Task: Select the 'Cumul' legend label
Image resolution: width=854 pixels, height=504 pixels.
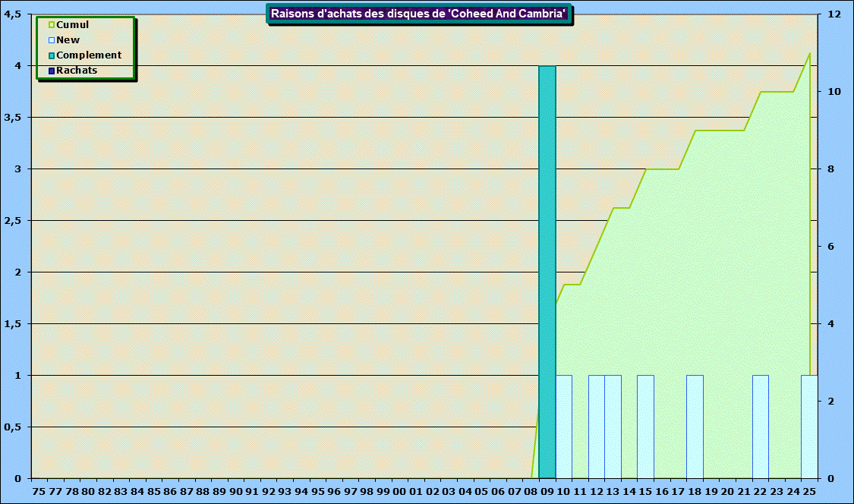Action: (x=72, y=25)
